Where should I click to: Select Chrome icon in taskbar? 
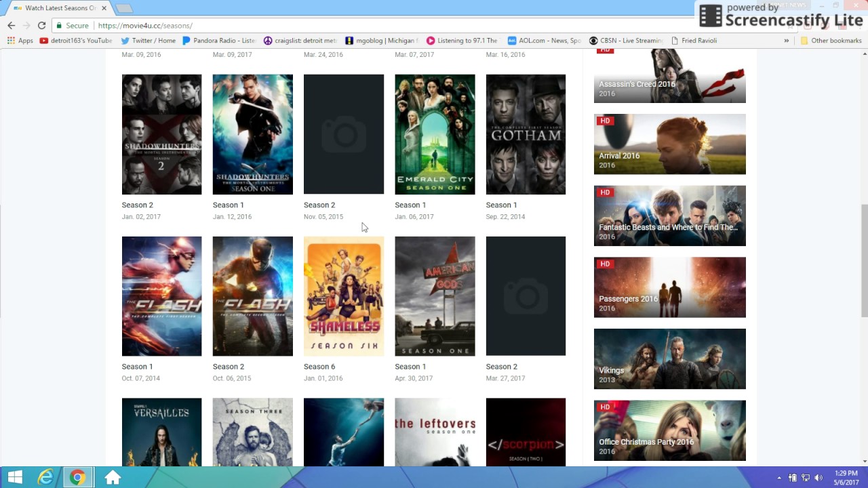coord(77,477)
